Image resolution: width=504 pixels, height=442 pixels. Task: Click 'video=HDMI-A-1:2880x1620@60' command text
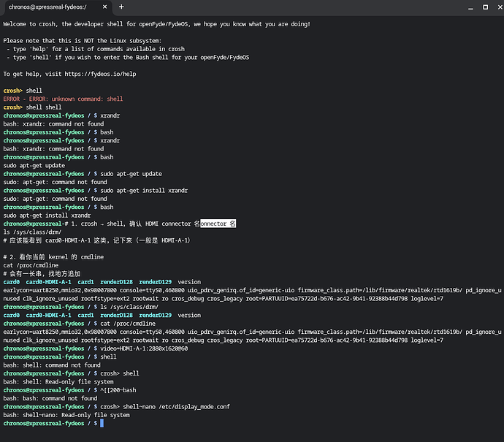[x=144, y=348]
